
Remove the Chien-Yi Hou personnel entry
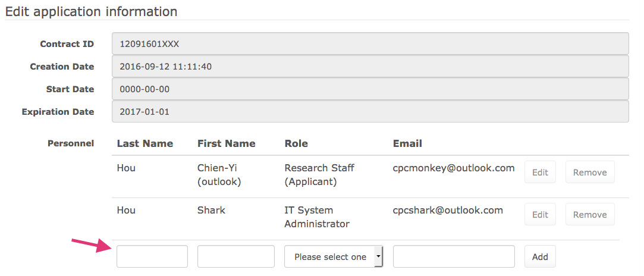click(590, 172)
